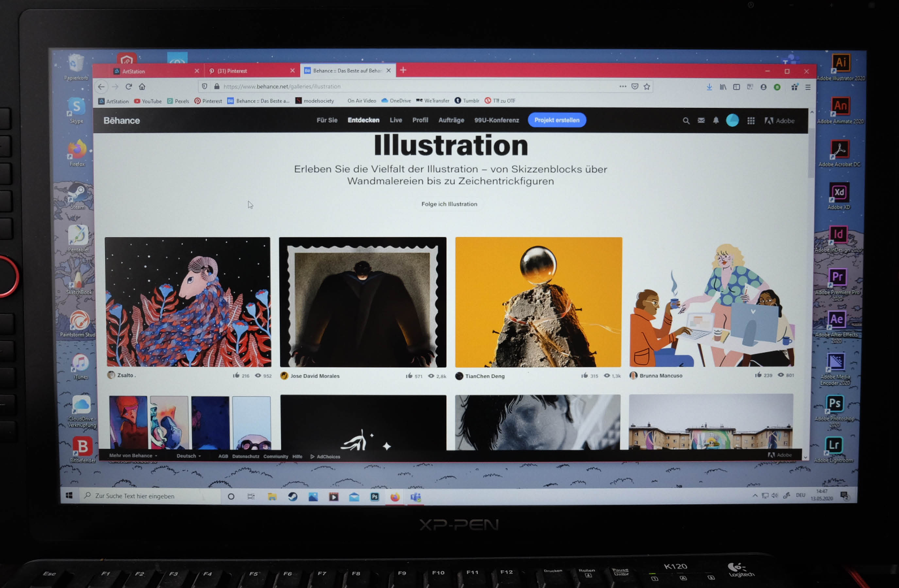Screen dimensions: 899x588
Task: Open the Pentablet desktop shortcut
Action: [78, 238]
